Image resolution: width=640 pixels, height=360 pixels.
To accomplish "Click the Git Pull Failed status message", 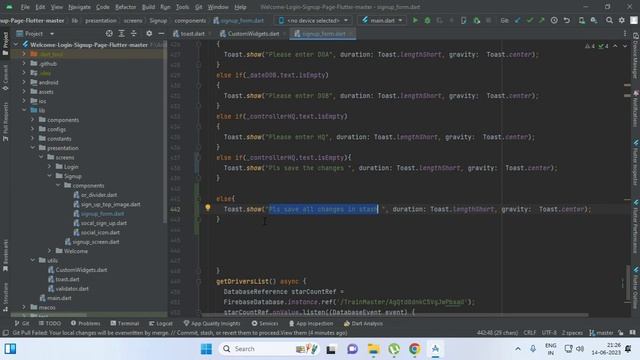I will coord(180,333).
